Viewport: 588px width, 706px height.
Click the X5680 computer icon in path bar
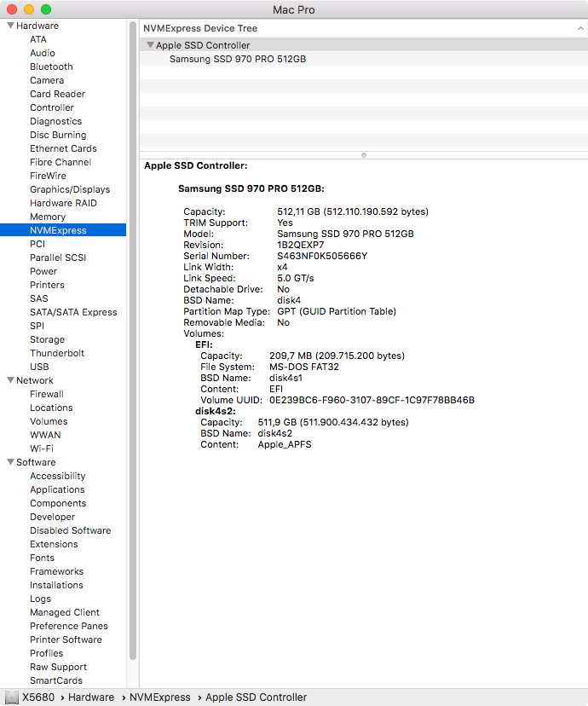click(12, 697)
